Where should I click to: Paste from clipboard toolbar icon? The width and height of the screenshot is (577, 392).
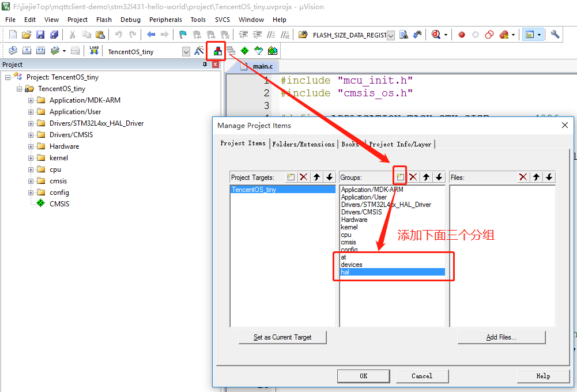point(100,35)
